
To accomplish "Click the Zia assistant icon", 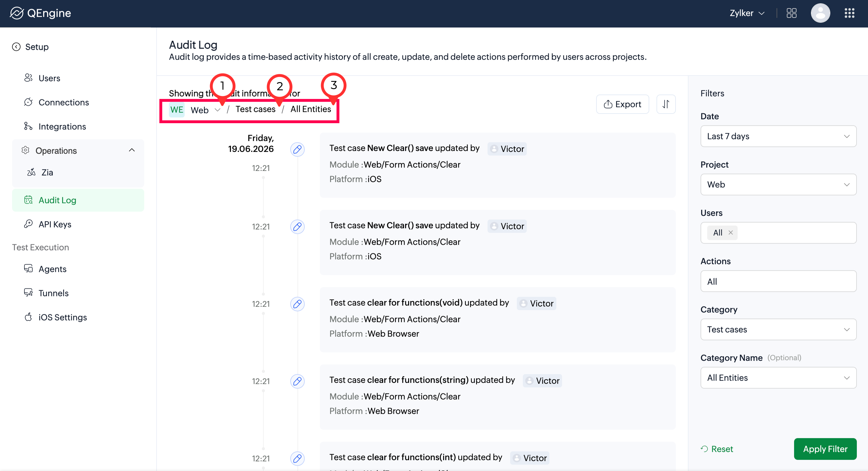I will (x=31, y=172).
